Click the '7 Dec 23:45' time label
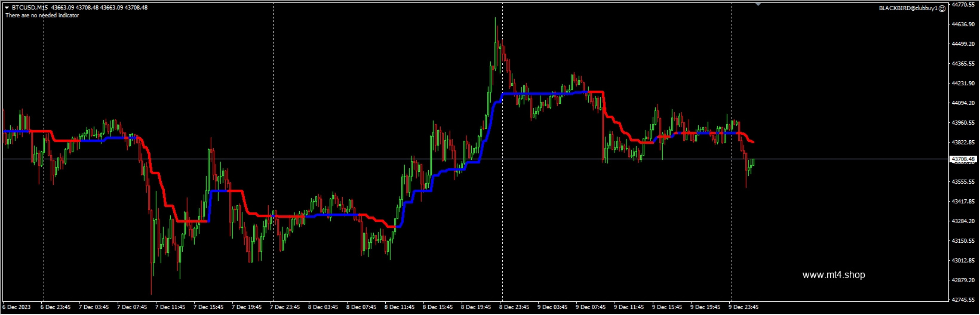 [285, 307]
